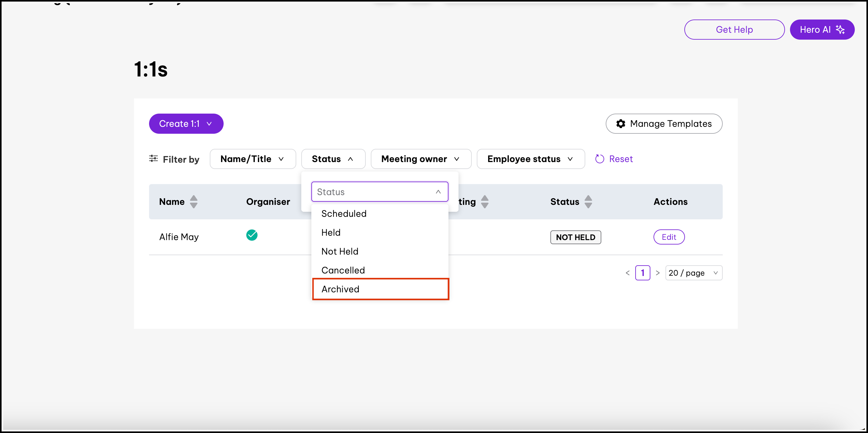Pick Not Held in status list
Viewport: 868px width, 433px height.
click(340, 251)
